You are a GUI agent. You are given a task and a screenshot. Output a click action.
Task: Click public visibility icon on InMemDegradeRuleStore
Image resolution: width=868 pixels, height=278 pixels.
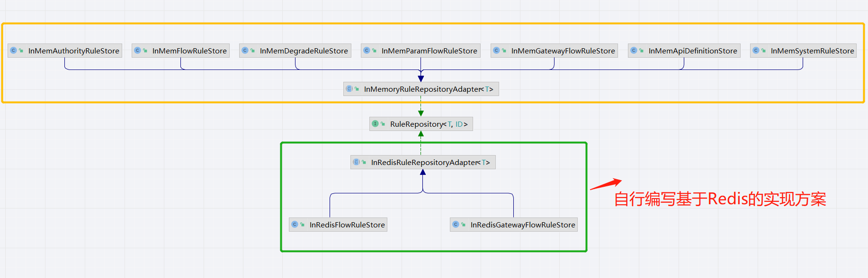(252, 51)
